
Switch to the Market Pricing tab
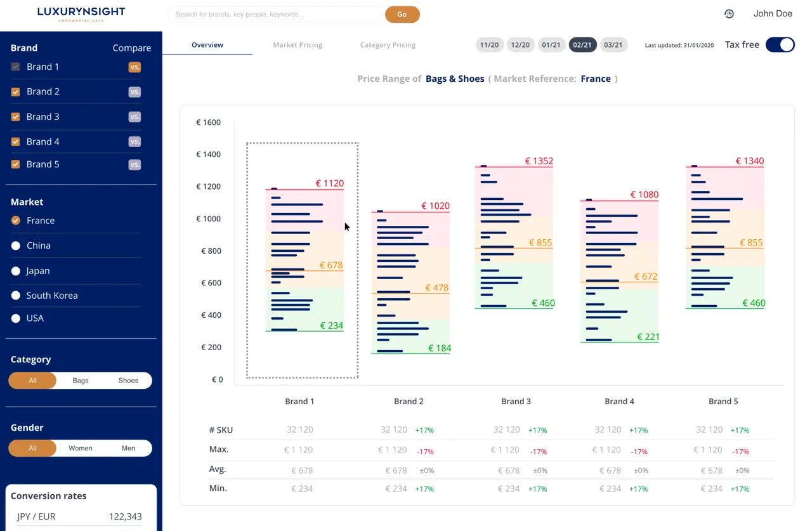point(298,45)
